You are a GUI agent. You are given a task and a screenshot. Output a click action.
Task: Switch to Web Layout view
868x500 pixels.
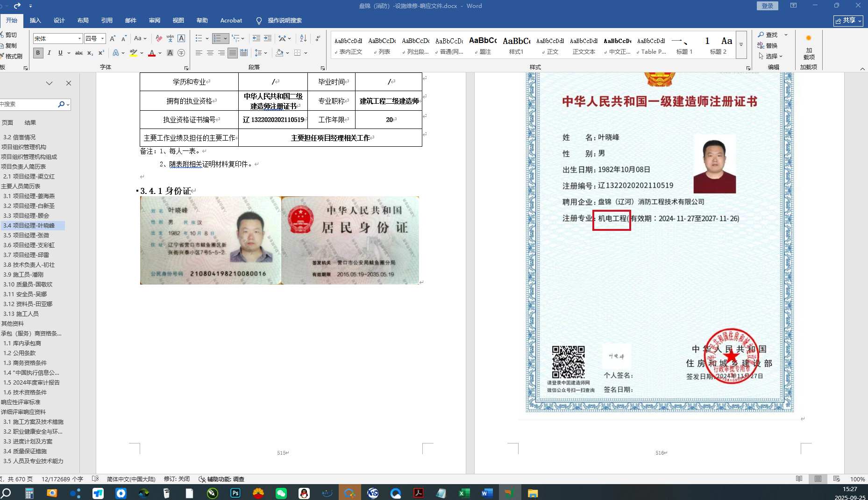pyautogui.click(x=837, y=479)
